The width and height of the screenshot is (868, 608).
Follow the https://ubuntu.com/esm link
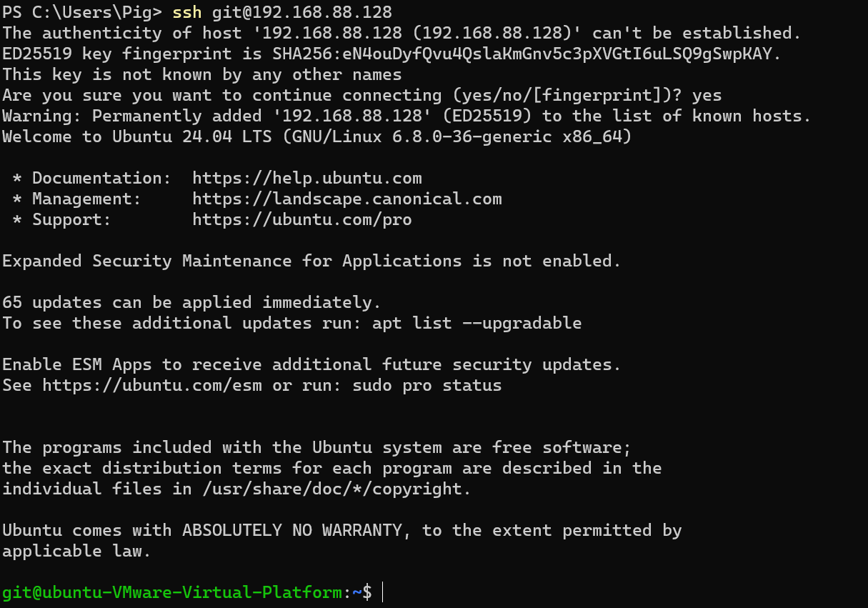pyautogui.click(x=152, y=385)
